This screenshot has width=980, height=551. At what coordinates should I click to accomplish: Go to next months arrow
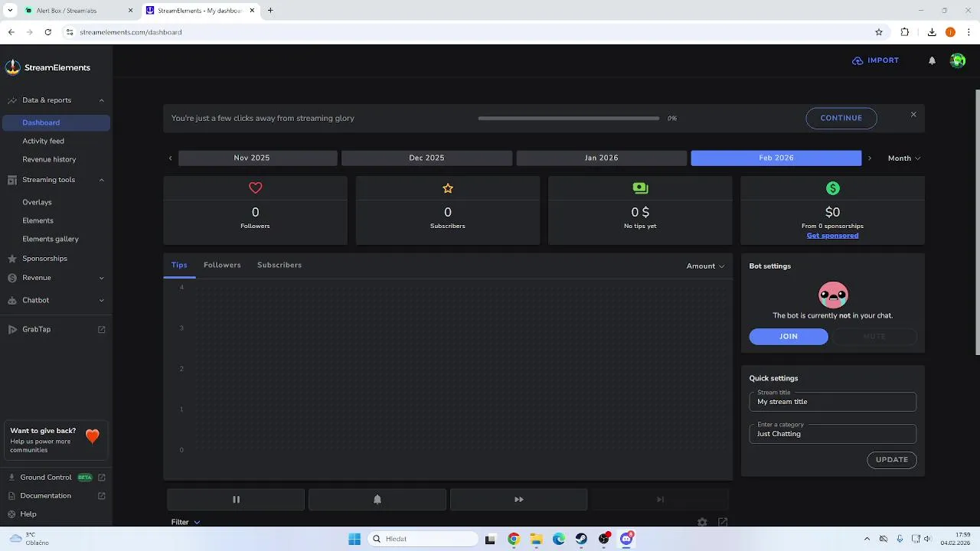point(870,158)
